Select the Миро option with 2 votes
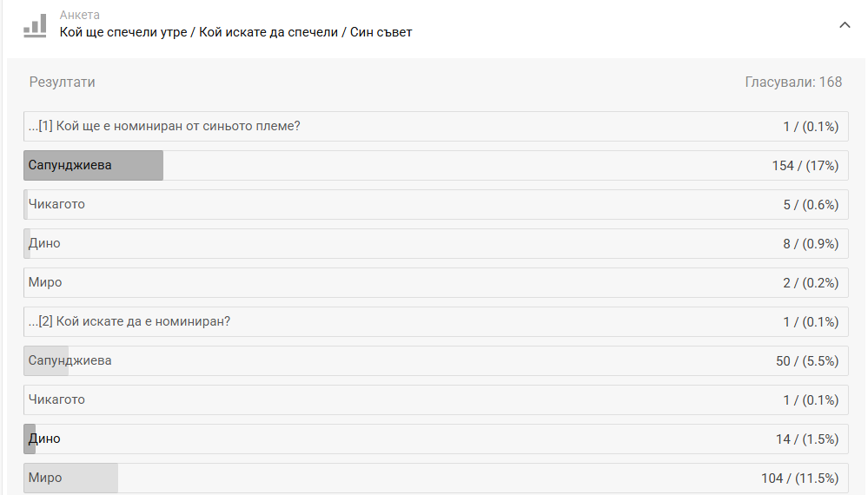The image size is (868, 495). coord(45,283)
